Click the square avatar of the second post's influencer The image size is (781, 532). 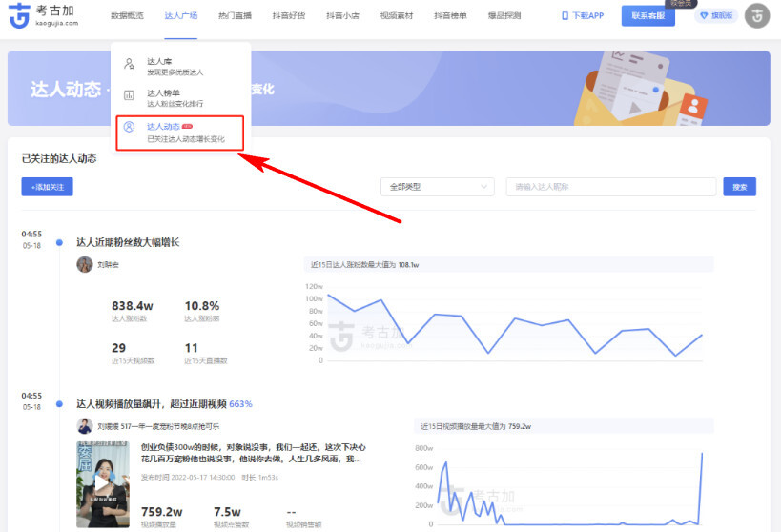pyautogui.click(x=84, y=426)
